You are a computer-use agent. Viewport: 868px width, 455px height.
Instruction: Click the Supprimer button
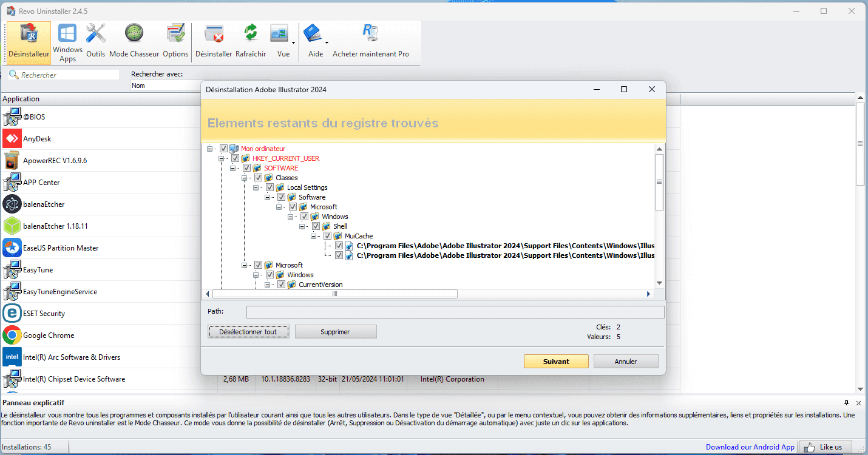pyautogui.click(x=336, y=332)
